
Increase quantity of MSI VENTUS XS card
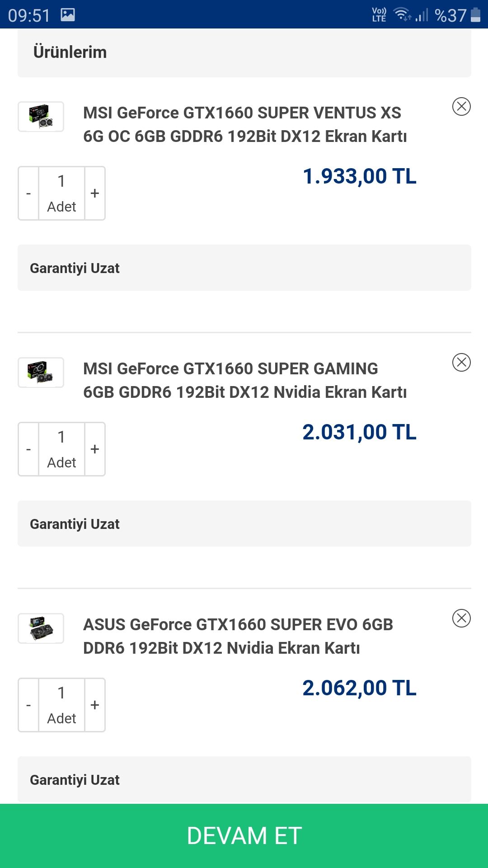point(95,193)
